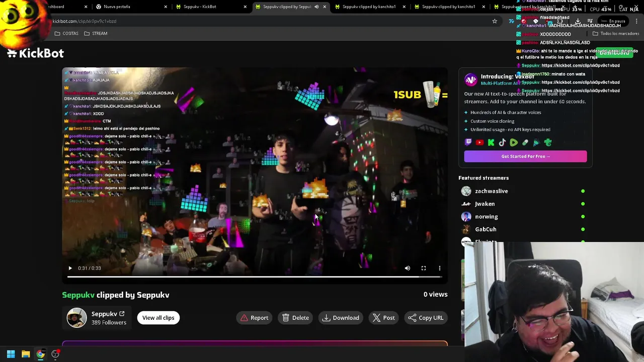Open featured streamer zachwaslive
The image size is (644, 362).
tap(491, 191)
